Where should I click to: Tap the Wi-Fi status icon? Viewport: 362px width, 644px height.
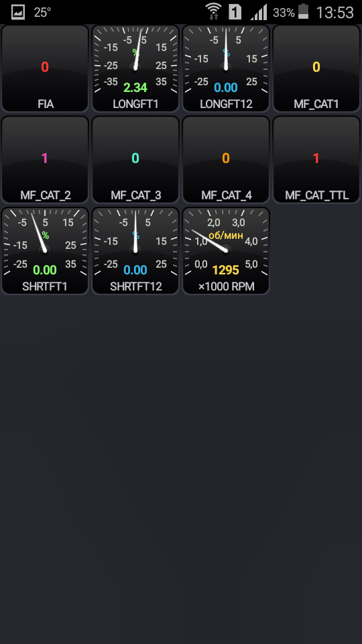[213, 12]
